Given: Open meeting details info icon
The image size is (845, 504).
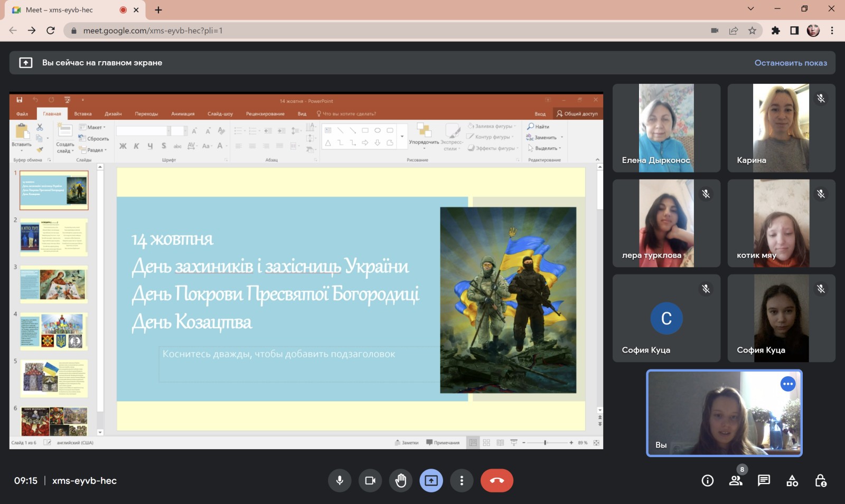Looking at the screenshot, I should (708, 480).
